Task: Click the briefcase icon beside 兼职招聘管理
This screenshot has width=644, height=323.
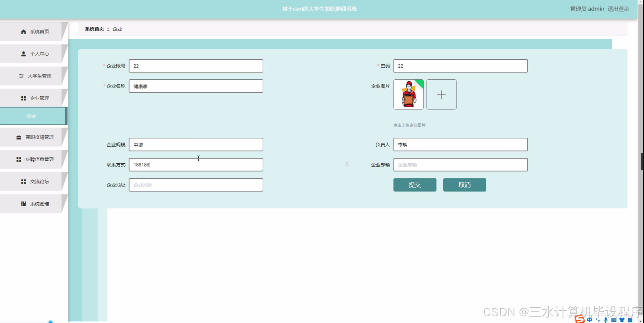Action: click(19, 137)
